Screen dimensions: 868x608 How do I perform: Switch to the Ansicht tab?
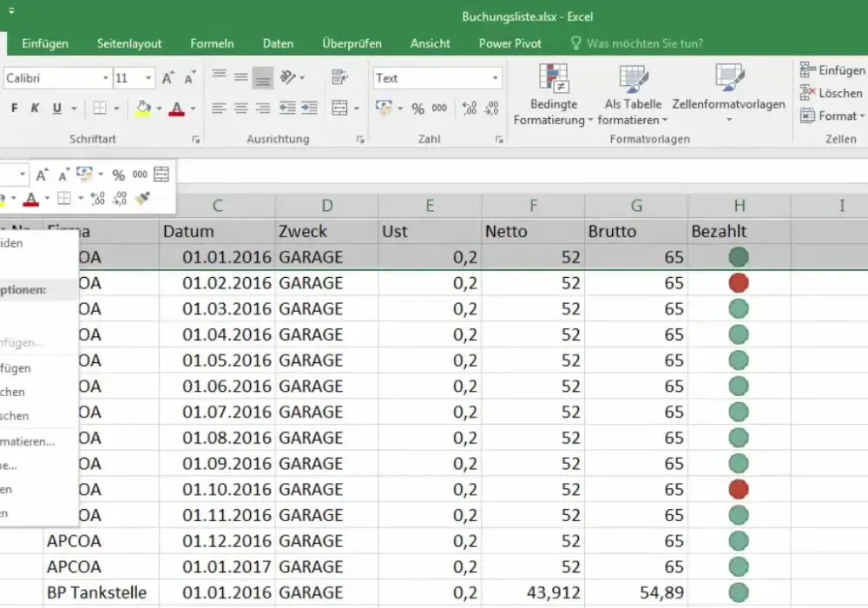[x=431, y=43]
